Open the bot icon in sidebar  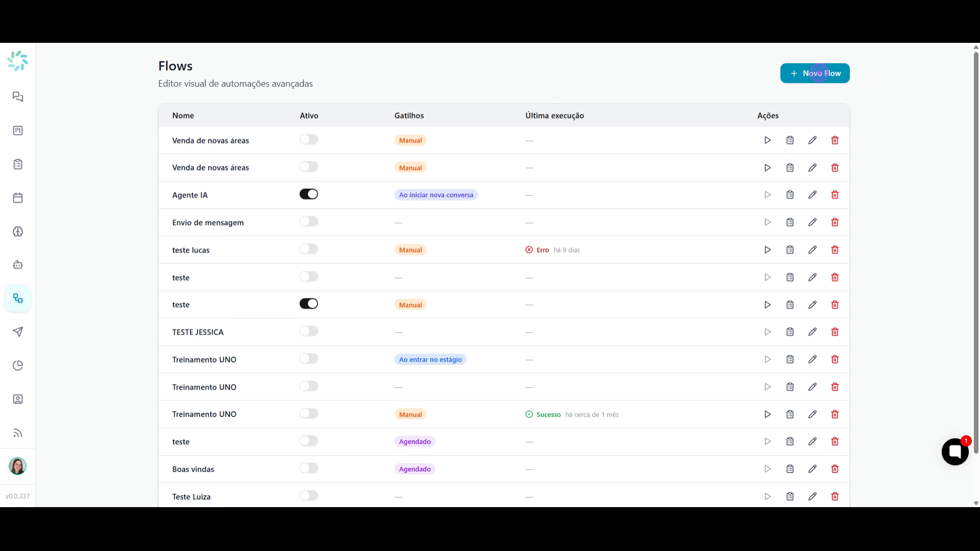(18, 265)
